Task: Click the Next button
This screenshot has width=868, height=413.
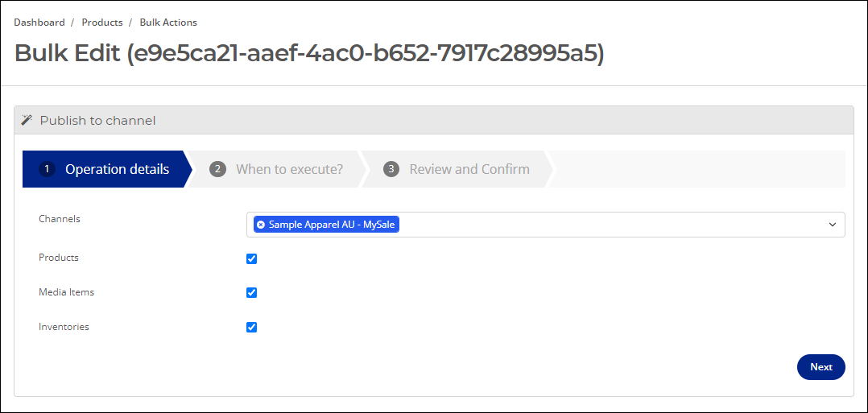Action: pos(821,367)
